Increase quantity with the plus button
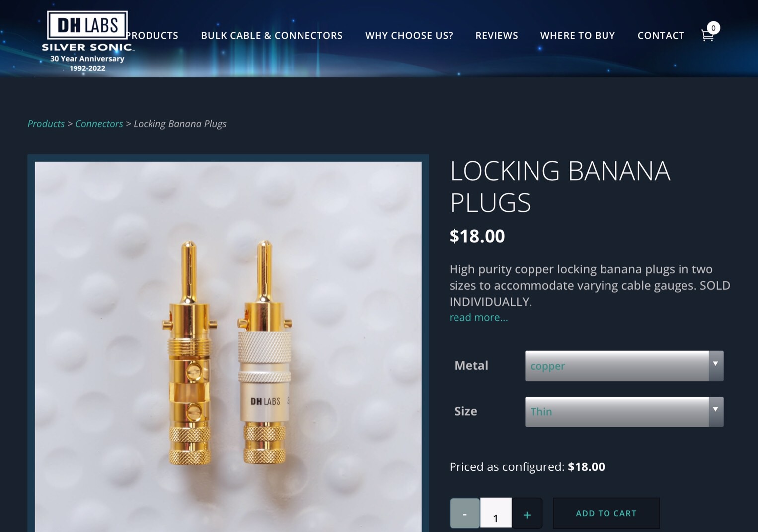 [527, 513]
